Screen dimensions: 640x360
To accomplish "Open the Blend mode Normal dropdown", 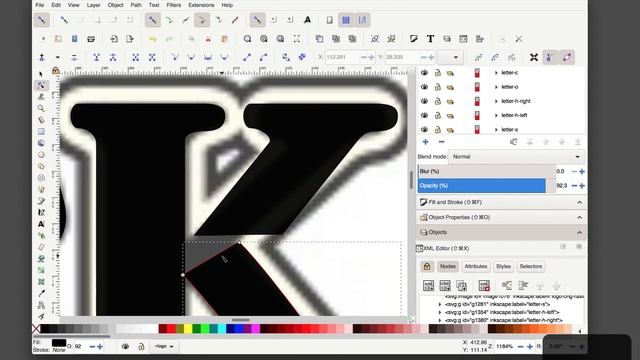I will click(516, 157).
